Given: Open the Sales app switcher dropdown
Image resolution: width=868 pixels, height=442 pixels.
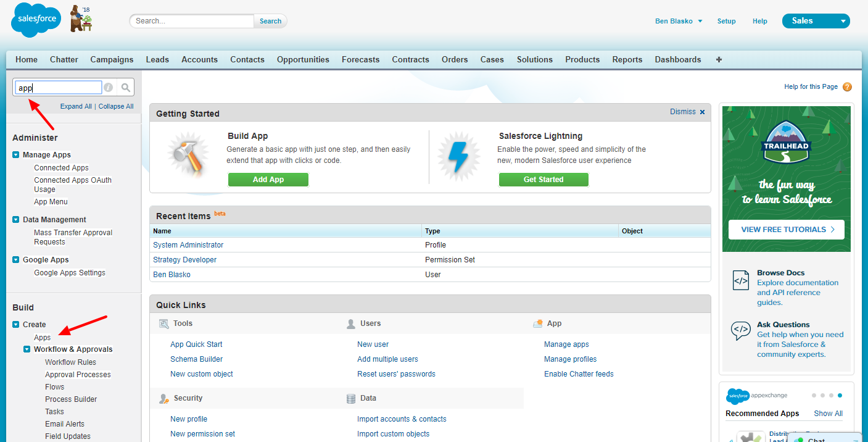Looking at the screenshot, I should (x=816, y=21).
